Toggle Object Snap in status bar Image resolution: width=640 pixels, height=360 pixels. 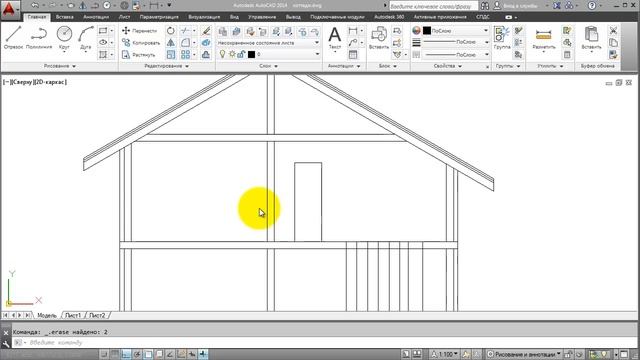(149, 354)
